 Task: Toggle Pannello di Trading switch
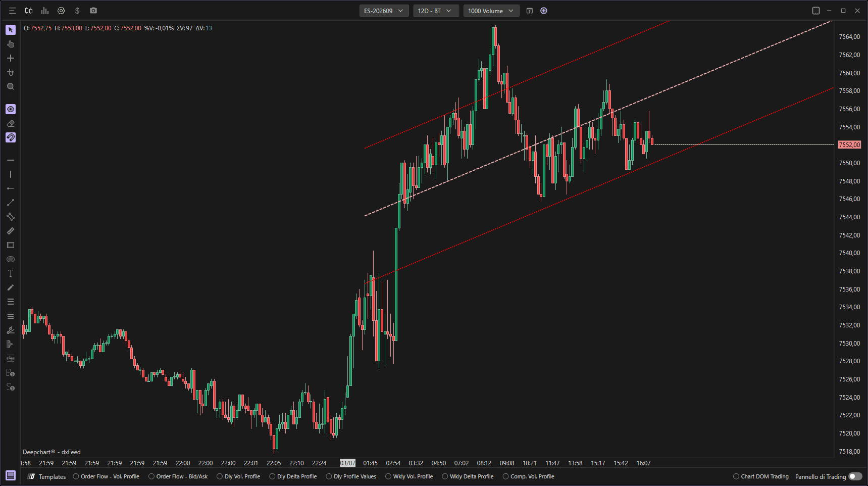(x=855, y=476)
